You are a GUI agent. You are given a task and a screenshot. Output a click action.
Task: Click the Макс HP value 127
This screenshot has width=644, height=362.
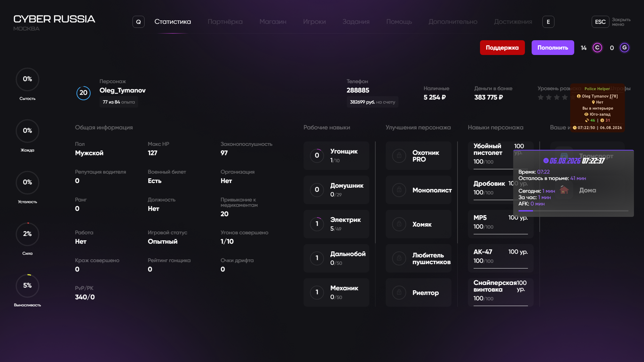click(153, 153)
